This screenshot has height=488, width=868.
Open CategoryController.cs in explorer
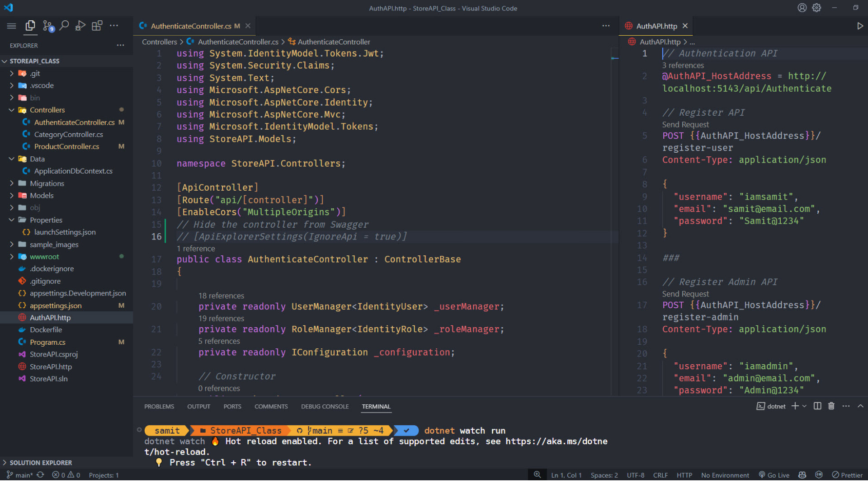pos(66,134)
